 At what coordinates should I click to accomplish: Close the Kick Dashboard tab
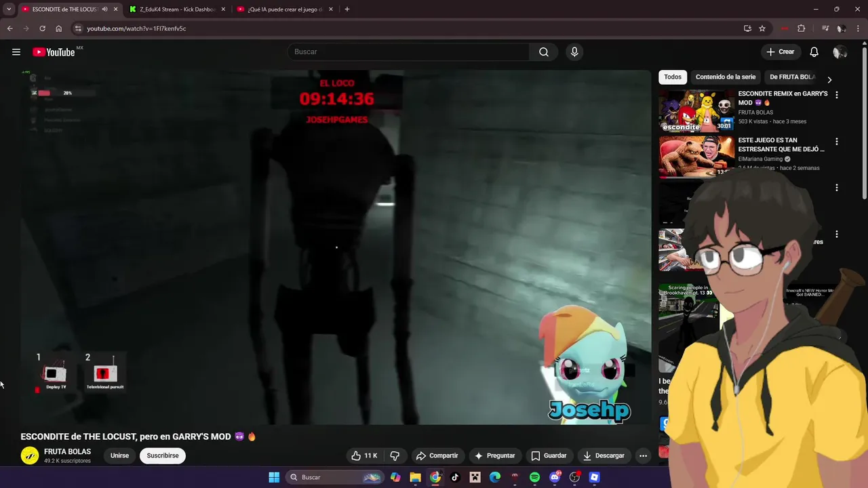point(223,9)
